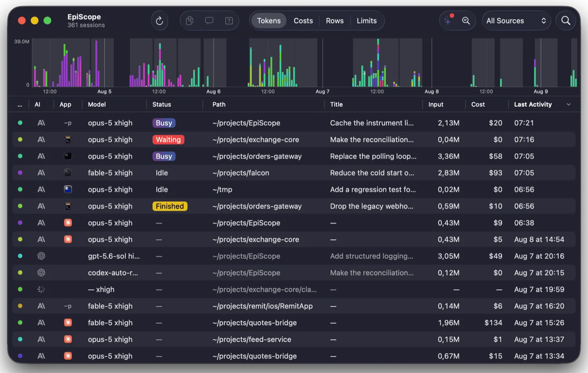The image size is (588, 373).
Task: Open the sparkle icon with red badge
Action: (448, 20)
